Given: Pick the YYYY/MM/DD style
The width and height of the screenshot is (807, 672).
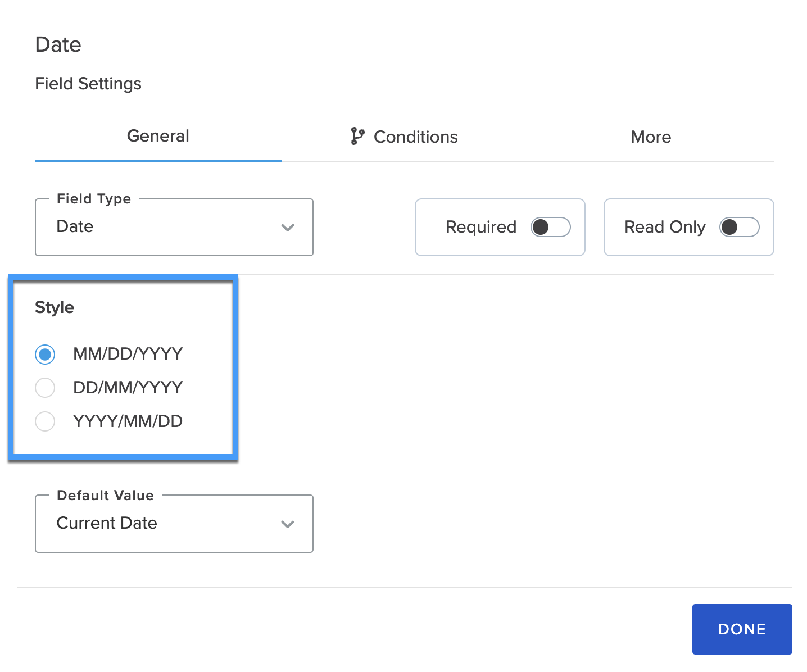Looking at the screenshot, I should click(x=45, y=421).
